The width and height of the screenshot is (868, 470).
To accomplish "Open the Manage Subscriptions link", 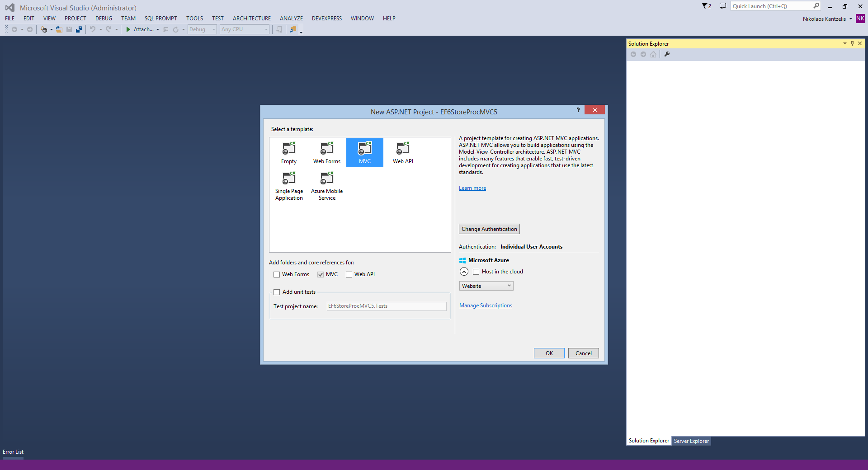I will tap(486, 305).
